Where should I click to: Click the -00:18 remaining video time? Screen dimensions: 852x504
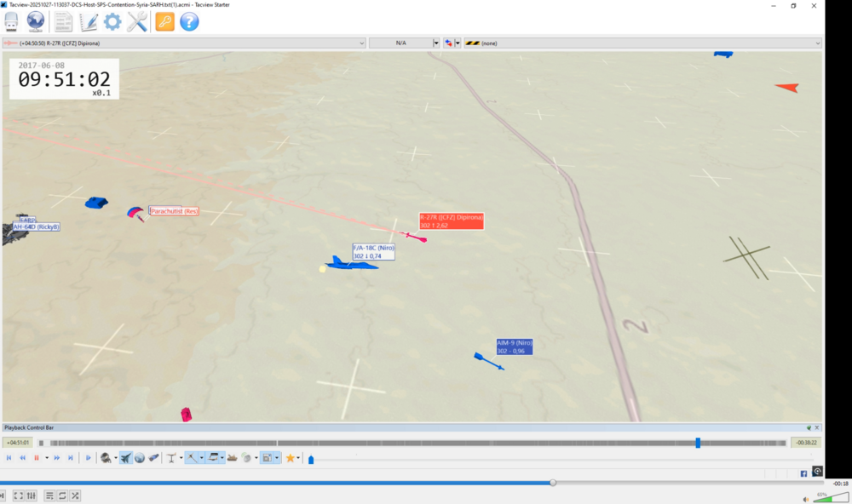click(x=841, y=483)
